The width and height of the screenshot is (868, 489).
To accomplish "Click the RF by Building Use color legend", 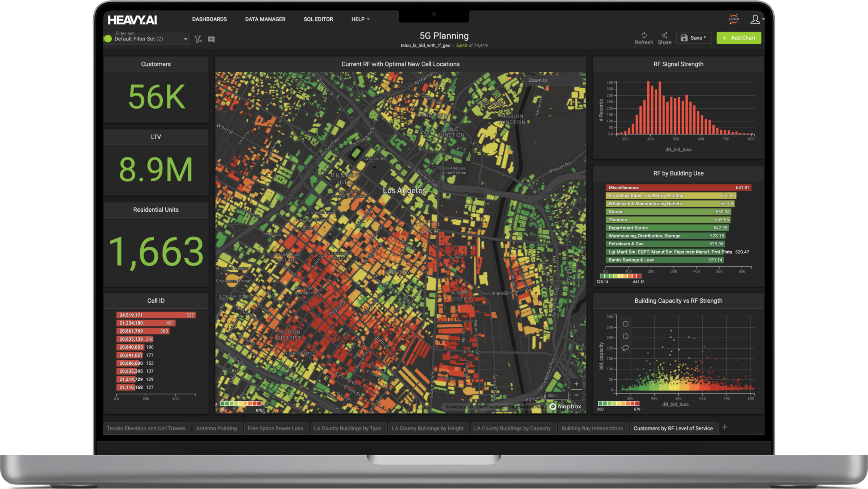I will point(621,276).
